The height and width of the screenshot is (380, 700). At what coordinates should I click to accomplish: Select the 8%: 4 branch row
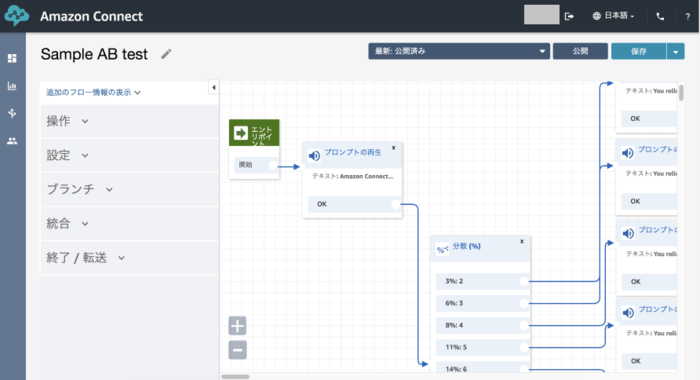pos(483,325)
